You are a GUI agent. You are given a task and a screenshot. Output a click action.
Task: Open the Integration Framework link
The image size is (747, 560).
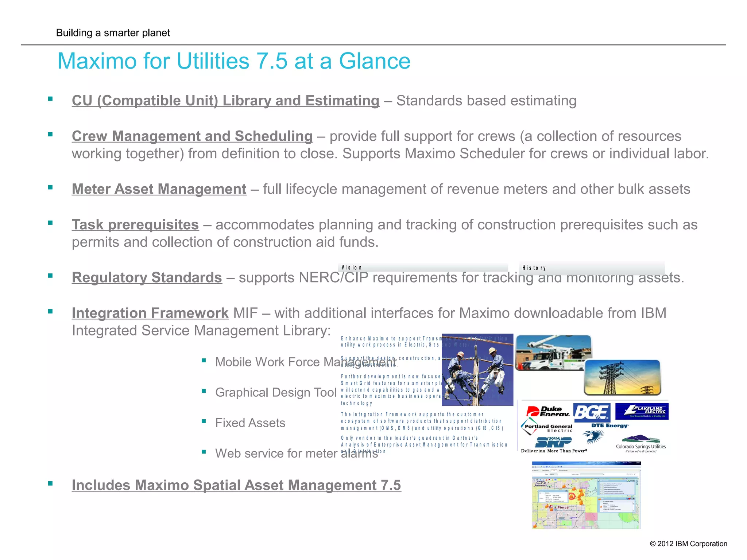[150, 313]
